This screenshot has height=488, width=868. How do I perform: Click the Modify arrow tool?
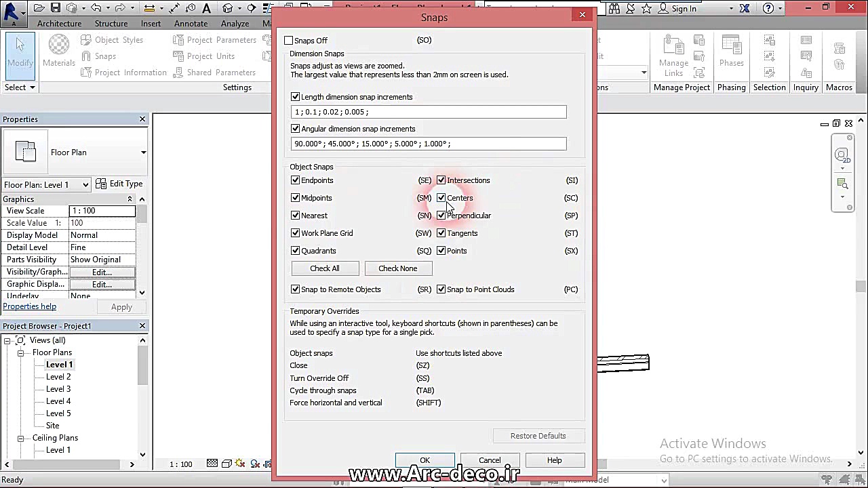(20, 52)
